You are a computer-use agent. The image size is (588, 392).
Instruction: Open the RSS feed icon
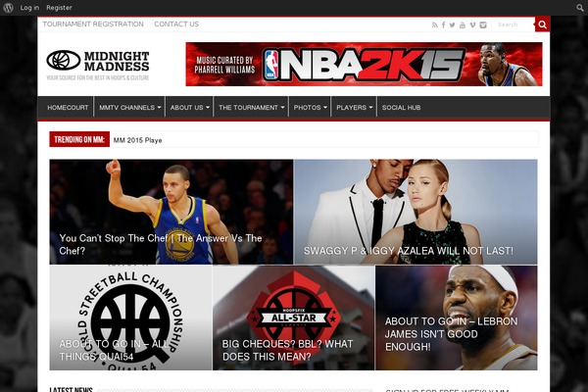pyautogui.click(x=434, y=24)
